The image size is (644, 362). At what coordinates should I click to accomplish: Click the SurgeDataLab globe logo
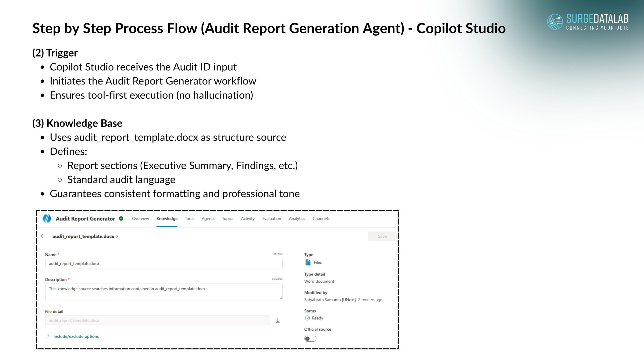click(555, 22)
